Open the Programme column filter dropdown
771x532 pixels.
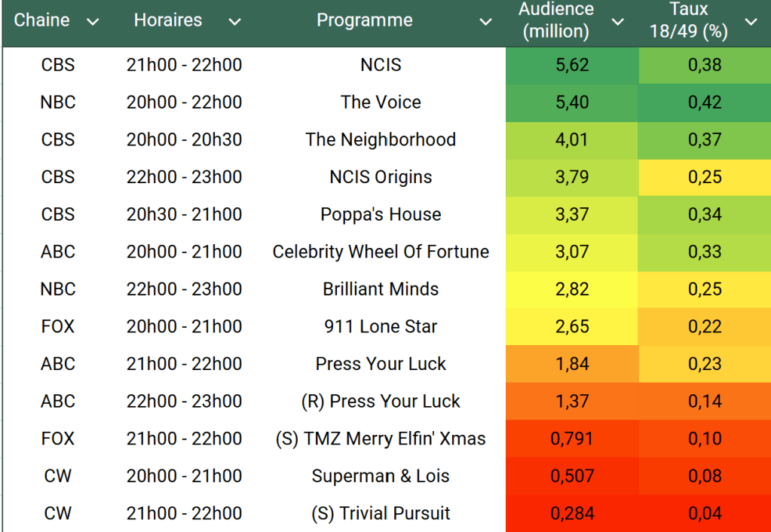pyautogui.click(x=485, y=22)
